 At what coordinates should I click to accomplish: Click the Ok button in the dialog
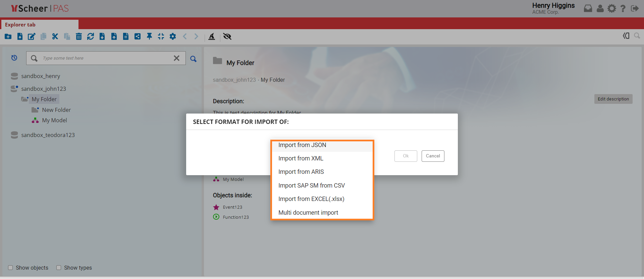406,156
